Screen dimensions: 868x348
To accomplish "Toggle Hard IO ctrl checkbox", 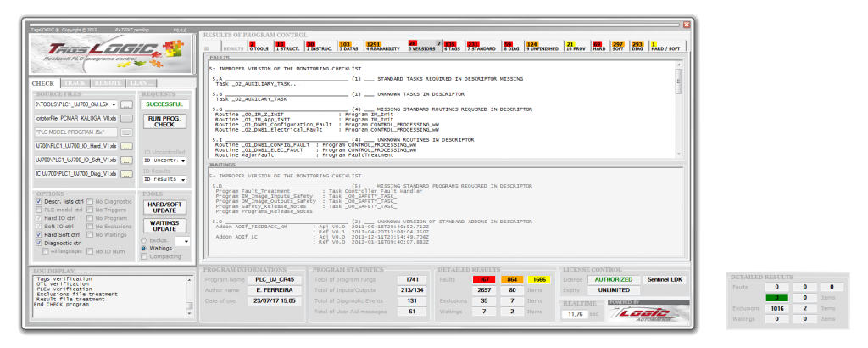I will tap(38, 218).
